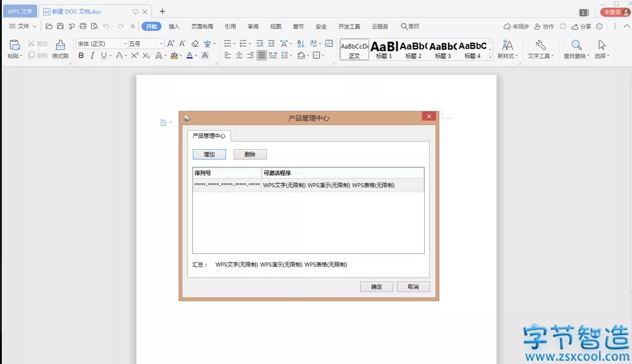Toggle underline formatting

tap(104, 56)
